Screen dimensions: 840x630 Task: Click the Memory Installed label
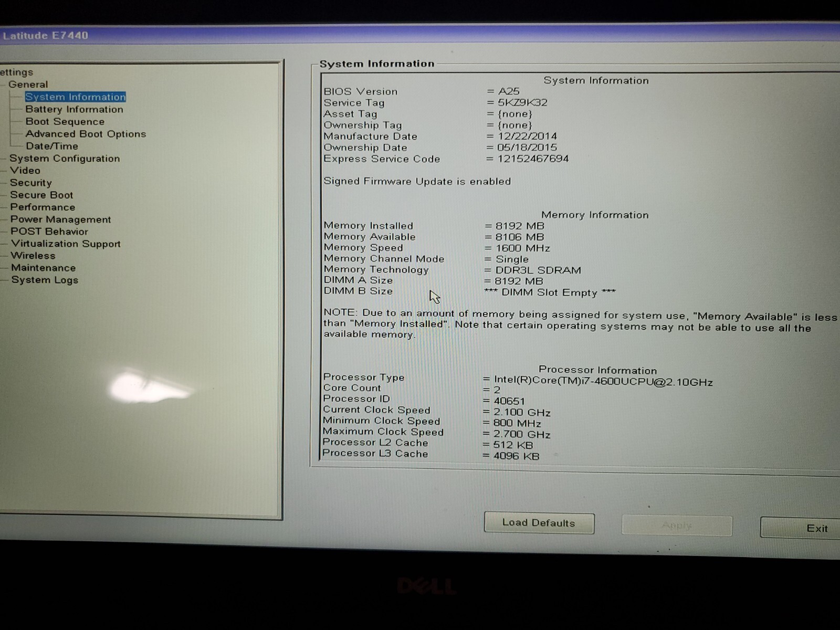(x=368, y=226)
